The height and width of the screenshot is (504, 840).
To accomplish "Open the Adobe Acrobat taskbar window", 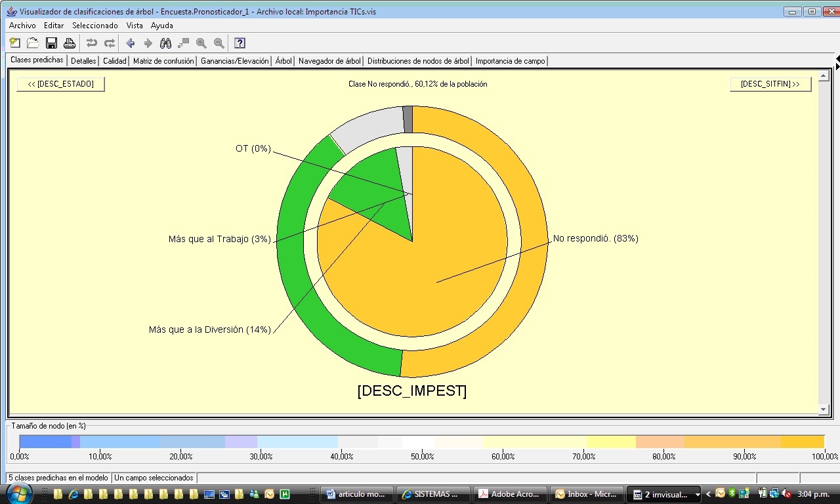I will click(510, 494).
